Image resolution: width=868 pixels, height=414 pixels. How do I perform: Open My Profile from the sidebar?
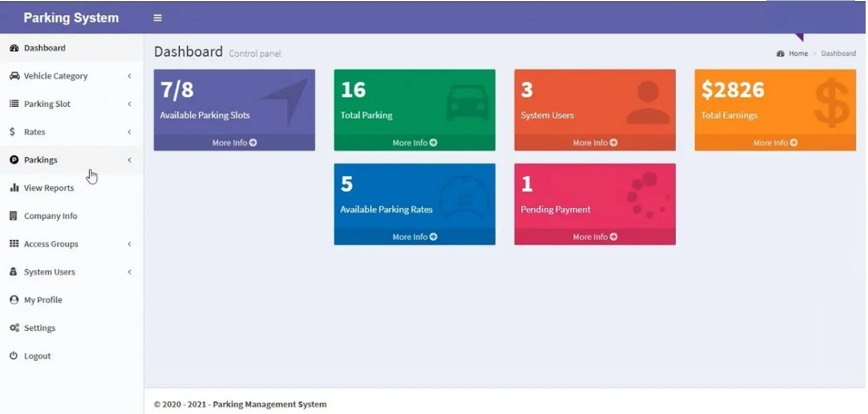[x=43, y=300]
